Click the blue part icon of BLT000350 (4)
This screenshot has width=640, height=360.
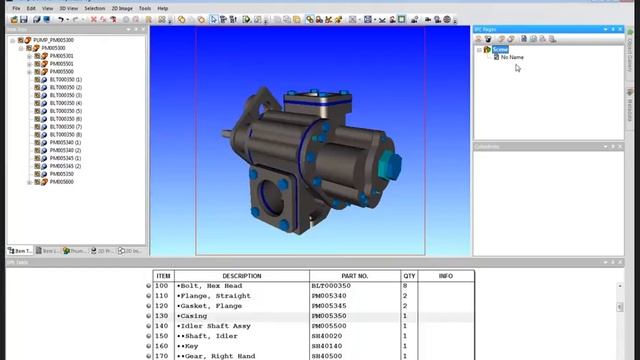pyautogui.click(x=44, y=103)
